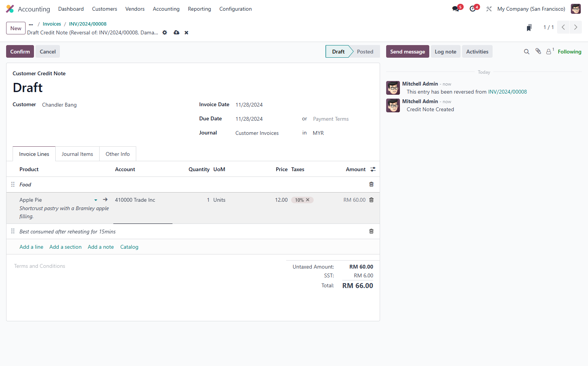Save the record manually with cloud icon
The image size is (588, 366).
click(x=176, y=32)
